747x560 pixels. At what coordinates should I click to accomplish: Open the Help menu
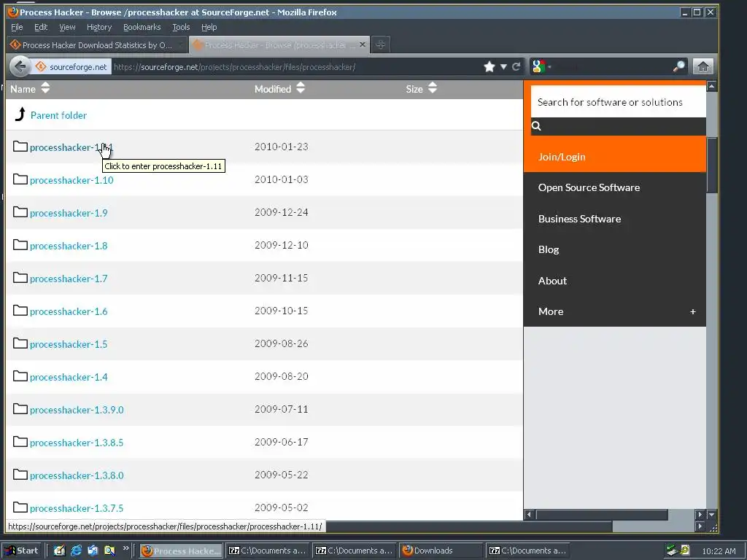(x=209, y=27)
